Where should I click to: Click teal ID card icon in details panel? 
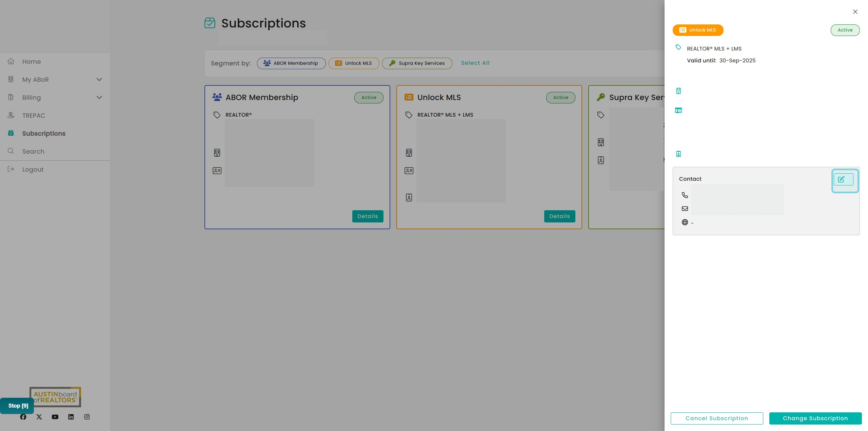tap(678, 111)
